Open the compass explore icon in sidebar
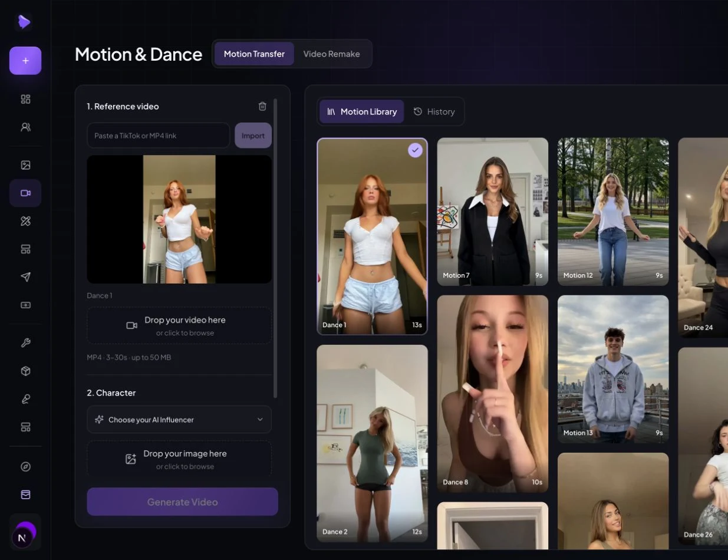728x560 pixels. pyautogui.click(x=25, y=467)
